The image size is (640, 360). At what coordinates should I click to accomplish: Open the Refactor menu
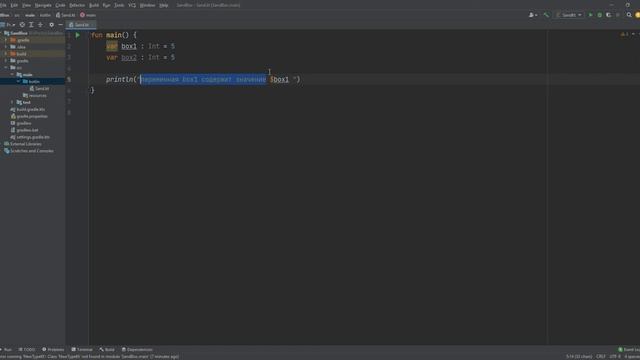(x=77, y=5)
